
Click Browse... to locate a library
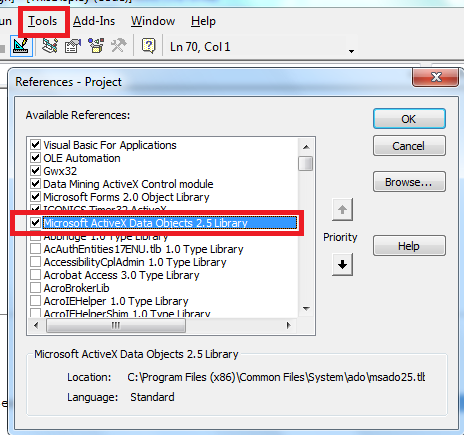click(409, 182)
